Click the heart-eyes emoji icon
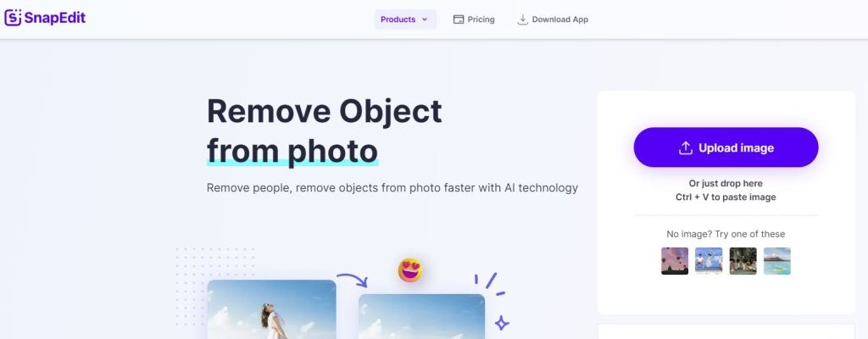The width and height of the screenshot is (868, 339). click(410, 270)
